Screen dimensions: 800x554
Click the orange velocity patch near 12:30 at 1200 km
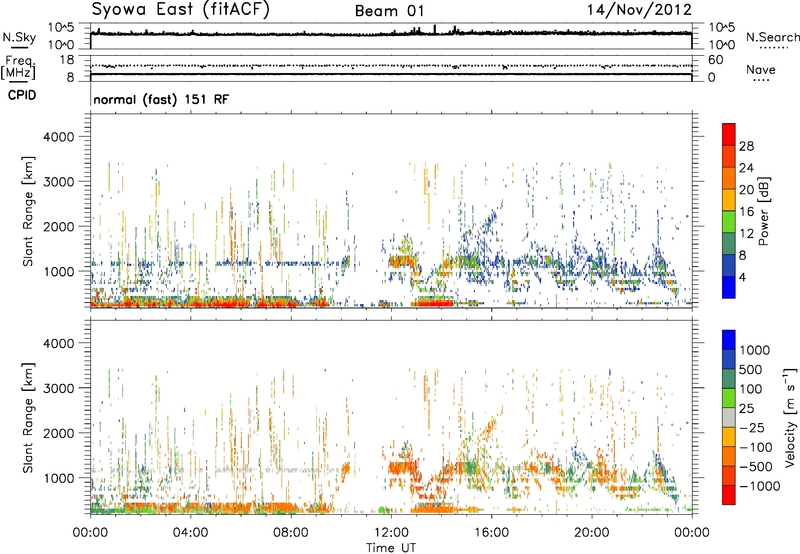click(401, 469)
